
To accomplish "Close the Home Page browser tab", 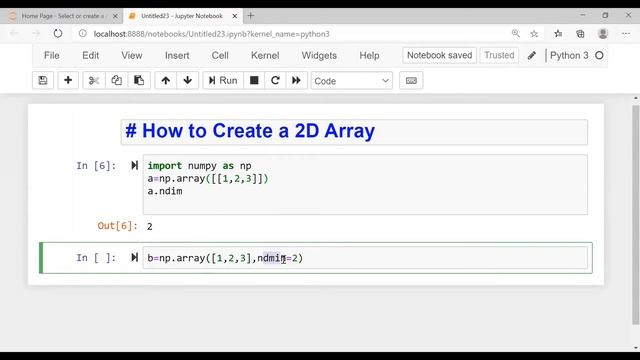I will [x=115, y=16].
